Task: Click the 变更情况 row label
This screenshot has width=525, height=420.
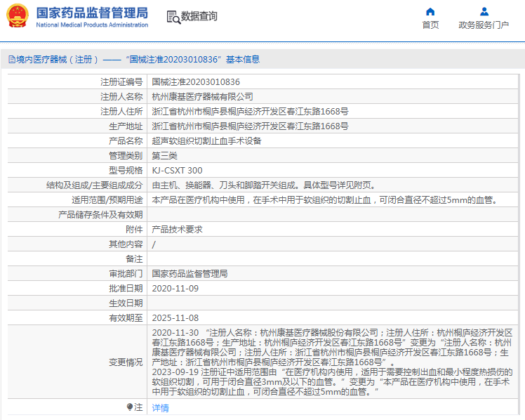Action: (126, 362)
